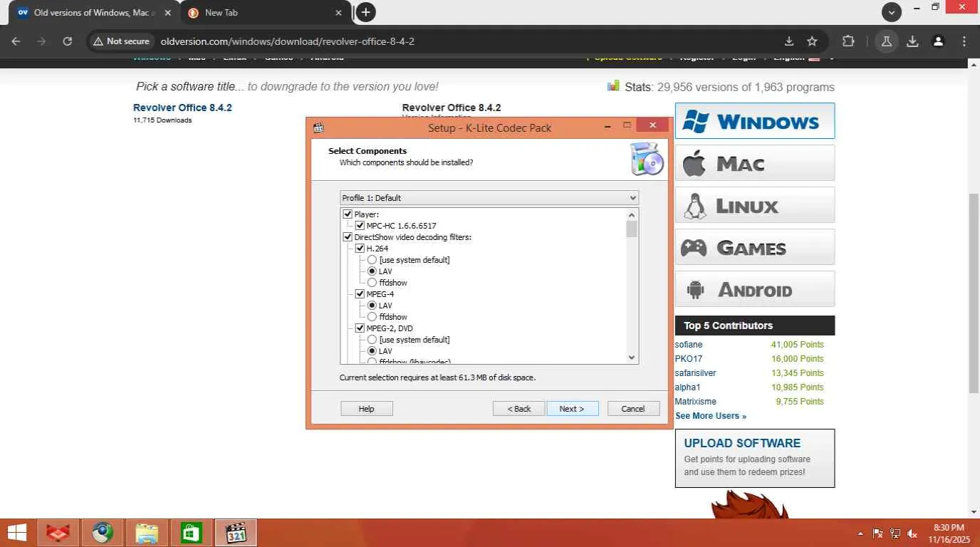
Task: Open contributor sofiane's profile link
Action: (689, 345)
